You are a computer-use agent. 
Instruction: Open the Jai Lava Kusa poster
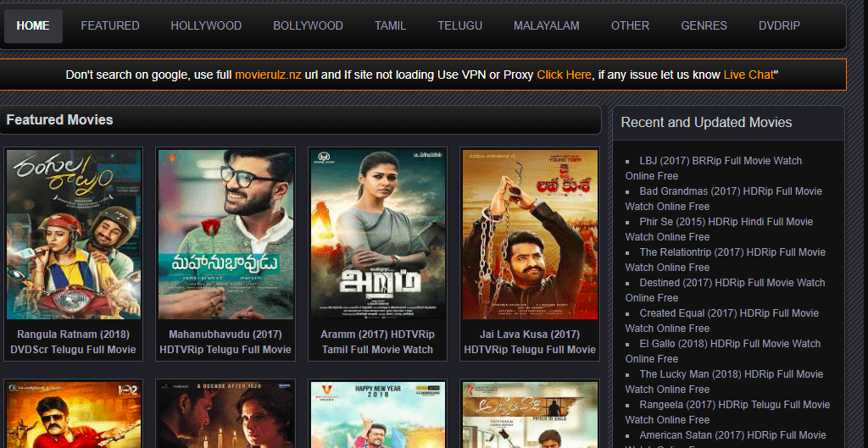click(530, 235)
